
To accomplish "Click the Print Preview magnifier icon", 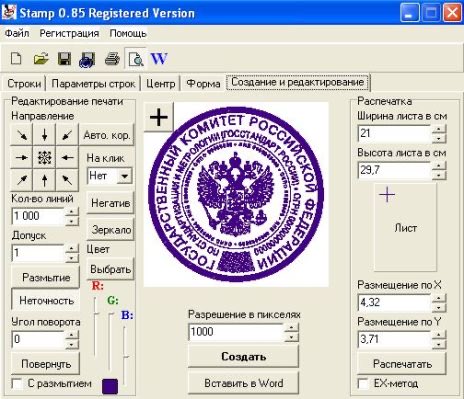I will click(x=135, y=59).
